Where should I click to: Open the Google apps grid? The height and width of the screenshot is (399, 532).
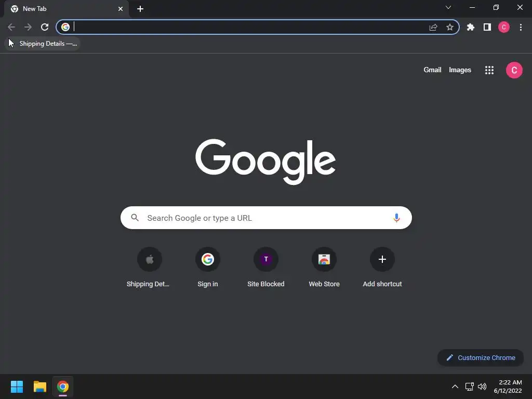click(489, 70)
